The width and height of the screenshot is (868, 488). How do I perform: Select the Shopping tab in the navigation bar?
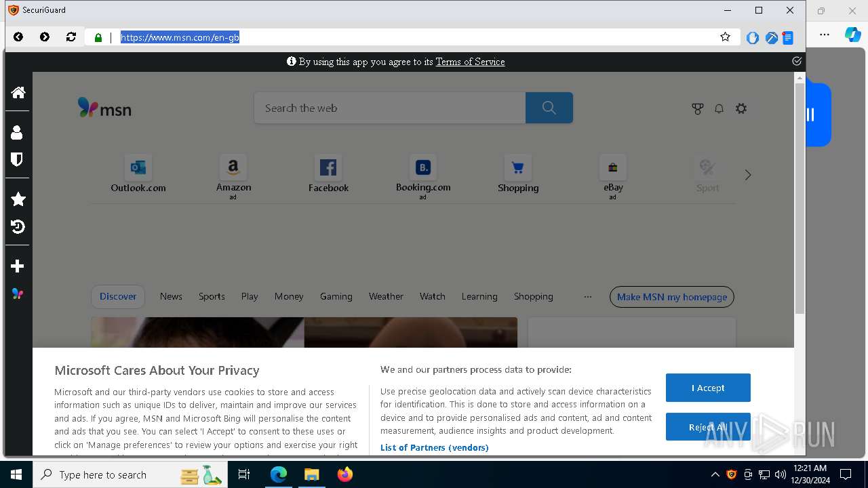(534, 297)
